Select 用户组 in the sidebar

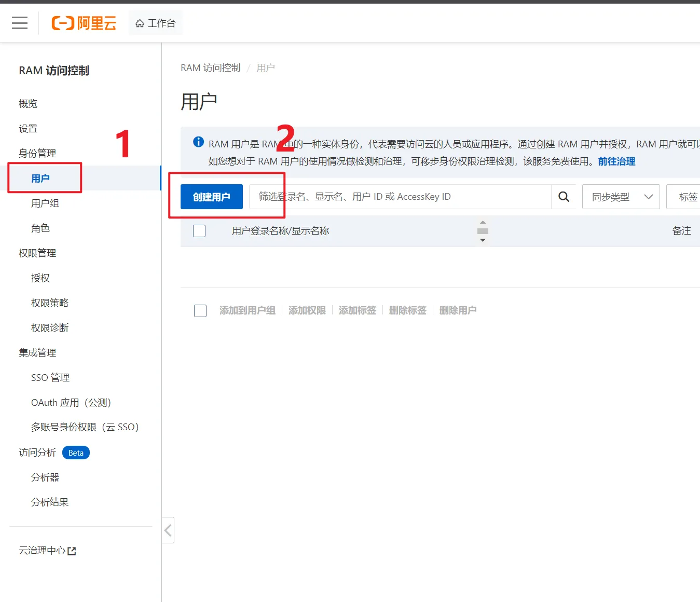click(x=45, y=203)
